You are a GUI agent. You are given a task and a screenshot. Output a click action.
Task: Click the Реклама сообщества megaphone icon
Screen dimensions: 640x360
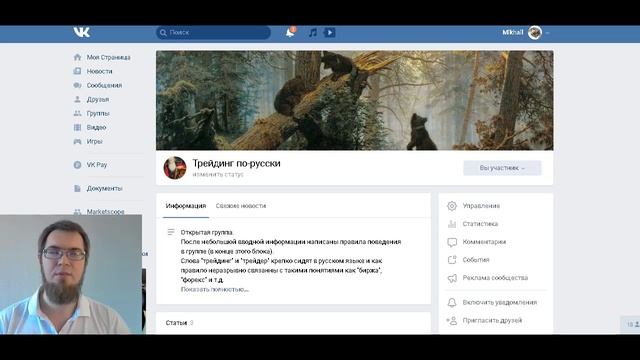tap(452, 278)
